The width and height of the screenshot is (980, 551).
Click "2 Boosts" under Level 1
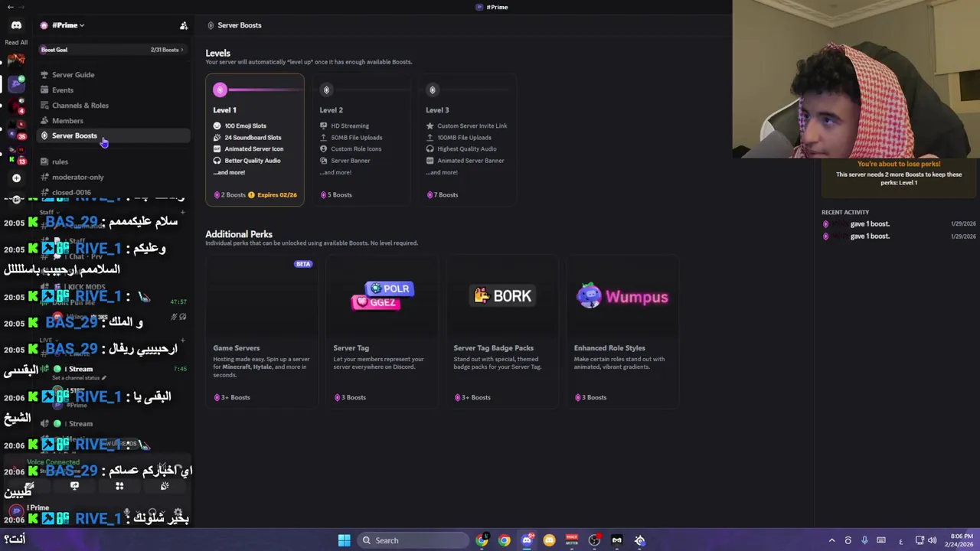(x=234, y=195)
